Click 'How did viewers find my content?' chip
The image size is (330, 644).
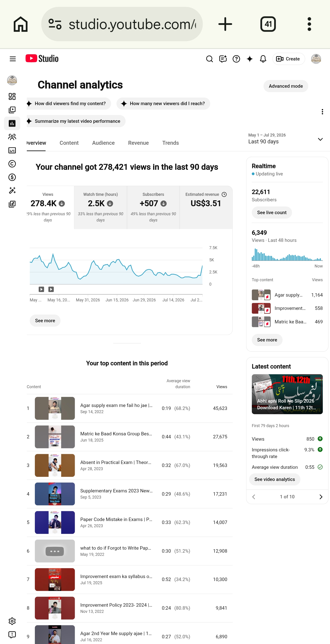pyautogui.click(x=69, y=104)
